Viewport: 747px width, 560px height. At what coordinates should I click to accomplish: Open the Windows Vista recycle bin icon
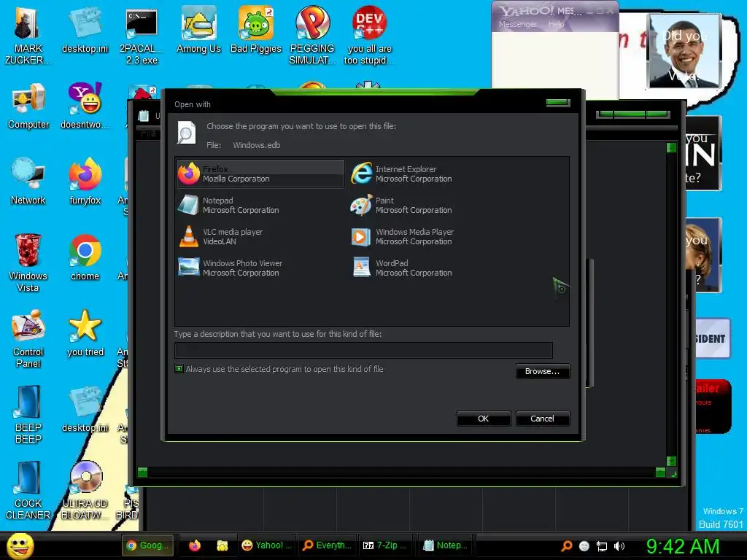[28, 262]
